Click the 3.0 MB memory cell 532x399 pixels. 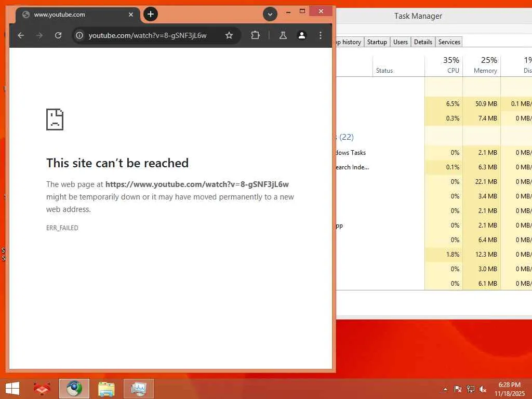click(x=482, y=269)
